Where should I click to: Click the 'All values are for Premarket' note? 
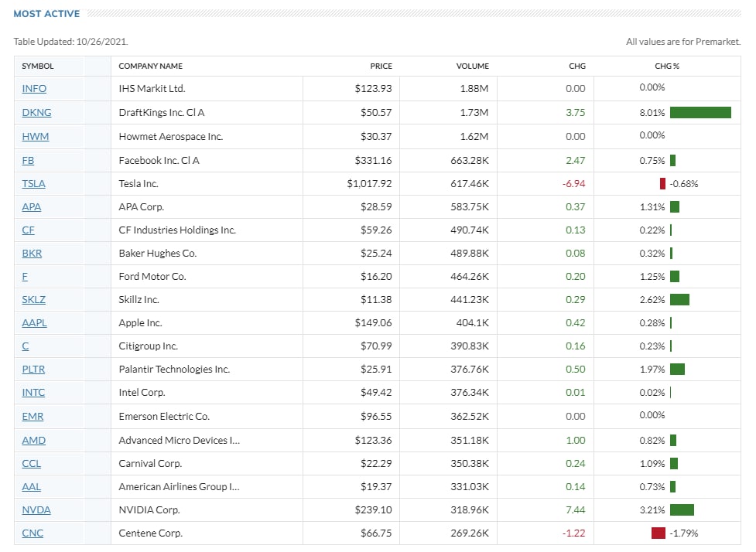click(683, 42)
